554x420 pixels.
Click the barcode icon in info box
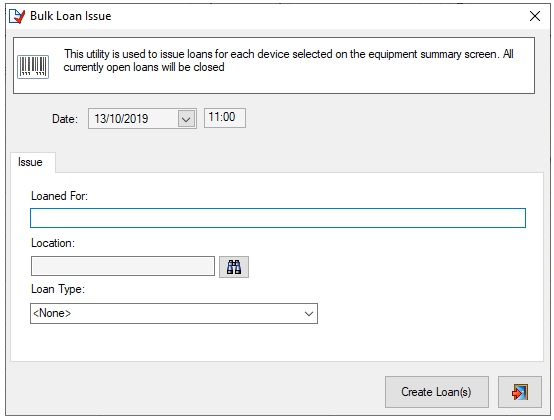click(x=33, y=67)
